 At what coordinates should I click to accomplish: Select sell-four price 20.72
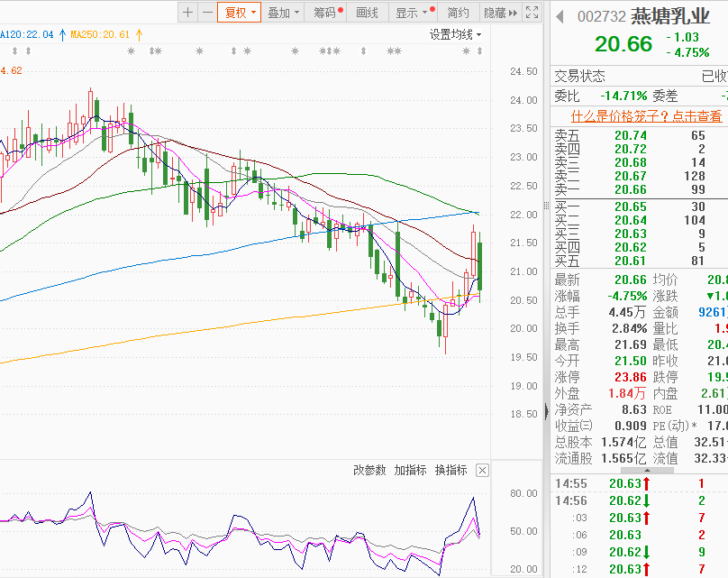tap(631, 149)
